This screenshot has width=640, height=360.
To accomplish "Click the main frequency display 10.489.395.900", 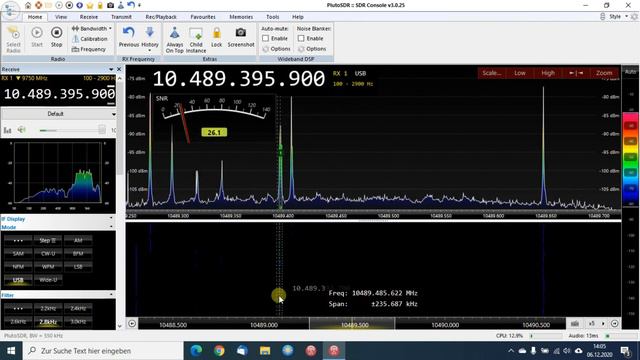I will click(x=239, y=78).
